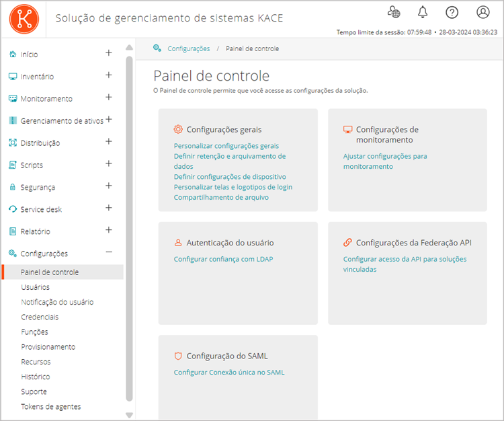Open Compartilhamento de arquivo link
504x421 pixels.
coord(221,198)
